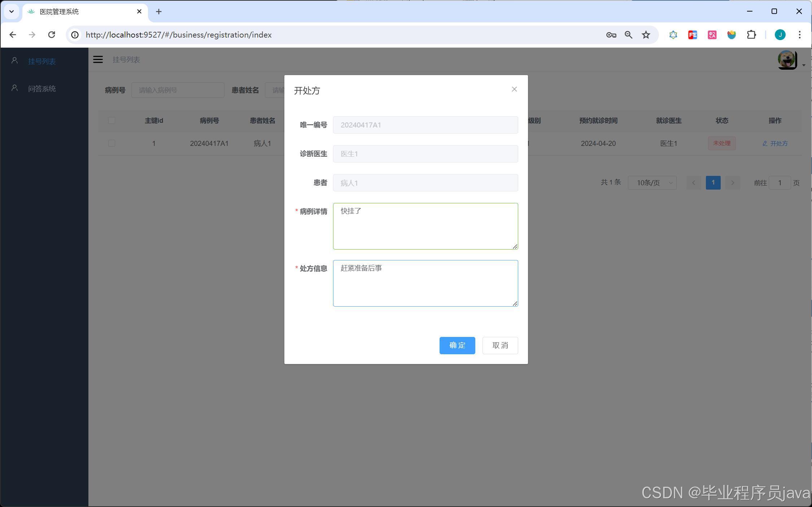Image resolution: width=812 pixels, height=507 pixels.
Task: Click the 医生1 cell in table
Action: point(669,143)
